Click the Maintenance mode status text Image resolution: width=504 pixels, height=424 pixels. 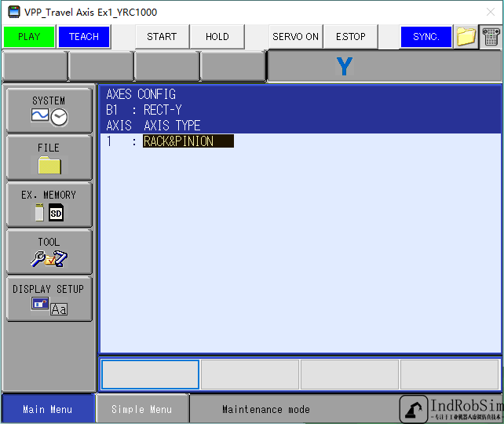pos(266,409)
